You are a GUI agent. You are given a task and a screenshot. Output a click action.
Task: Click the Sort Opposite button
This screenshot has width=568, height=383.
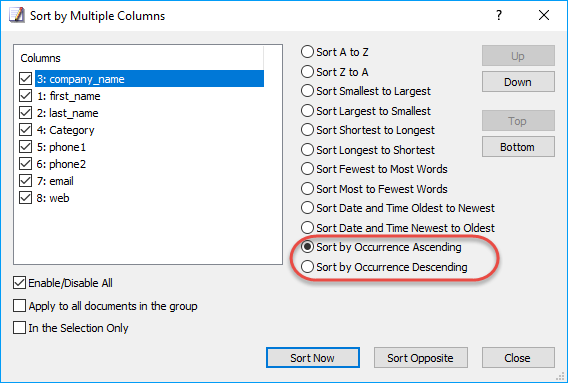[421, 358]
